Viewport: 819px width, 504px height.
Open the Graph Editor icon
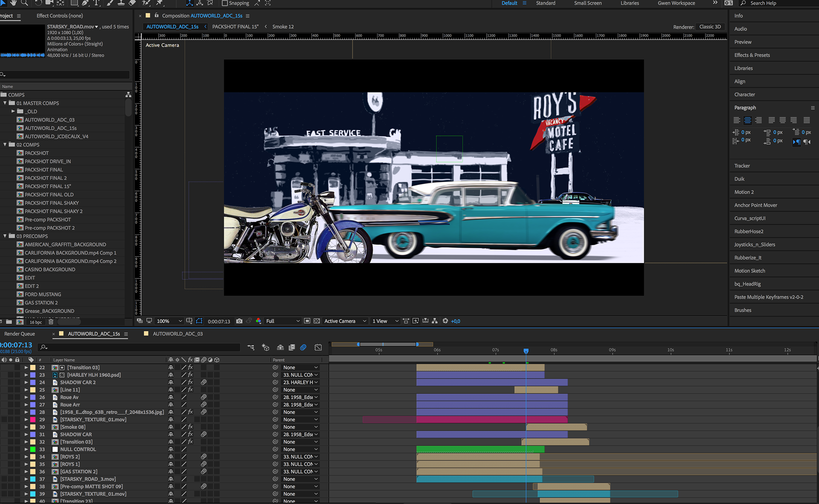318,348
